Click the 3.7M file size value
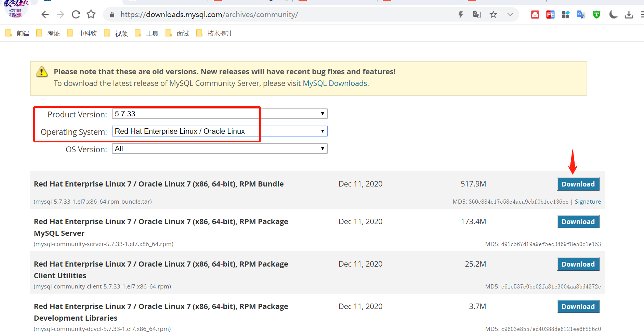Screen dimensions: 644x334 pos(477,306)
